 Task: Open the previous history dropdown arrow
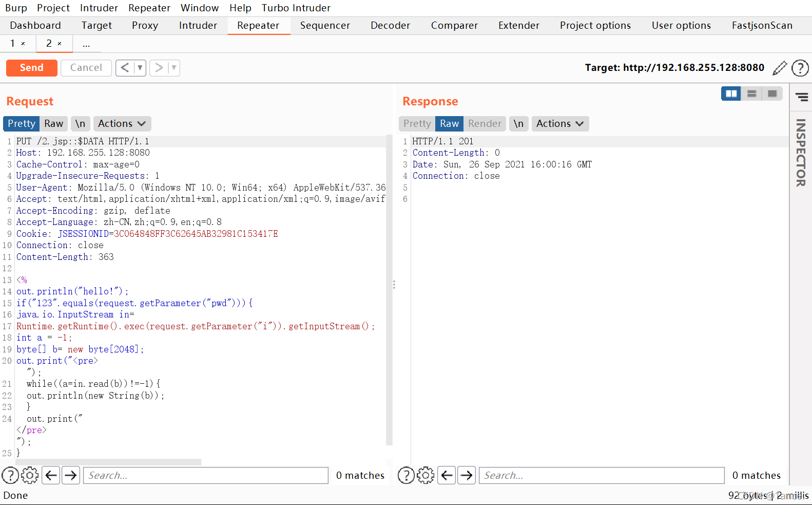pyautogui.click(x=140, y=68)
